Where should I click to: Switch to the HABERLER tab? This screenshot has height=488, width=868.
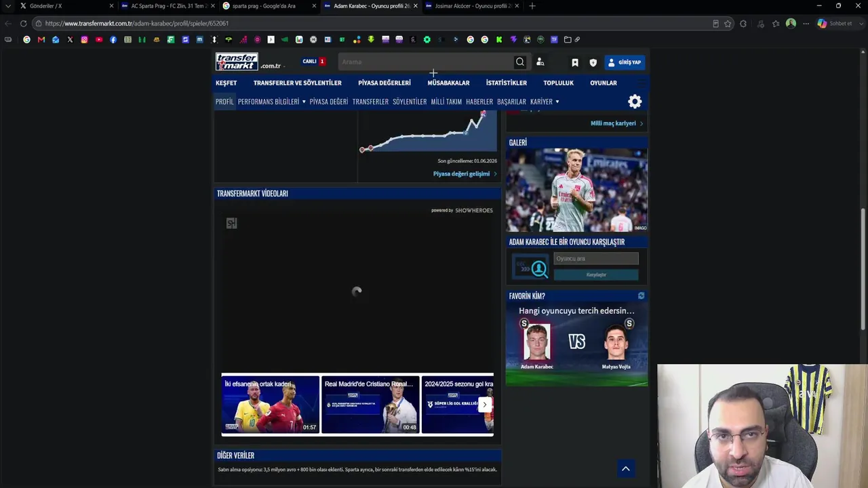point(479,102)
